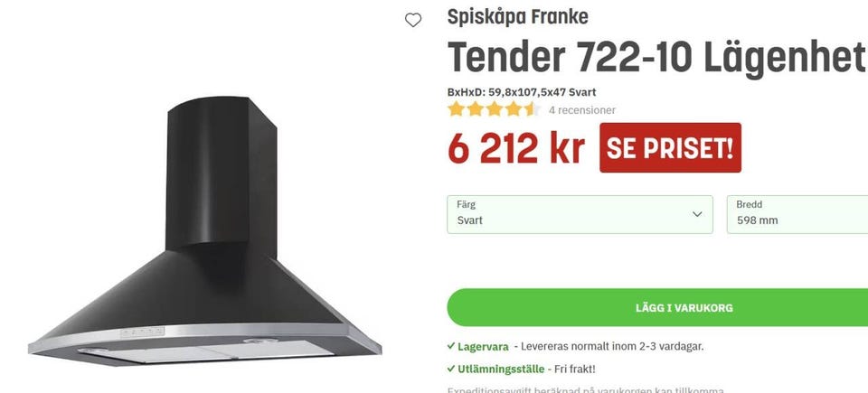Click the Spiskåpa Franke brand heading
The height and width of the screenshot is (393, 868).
tap(517, 17)
